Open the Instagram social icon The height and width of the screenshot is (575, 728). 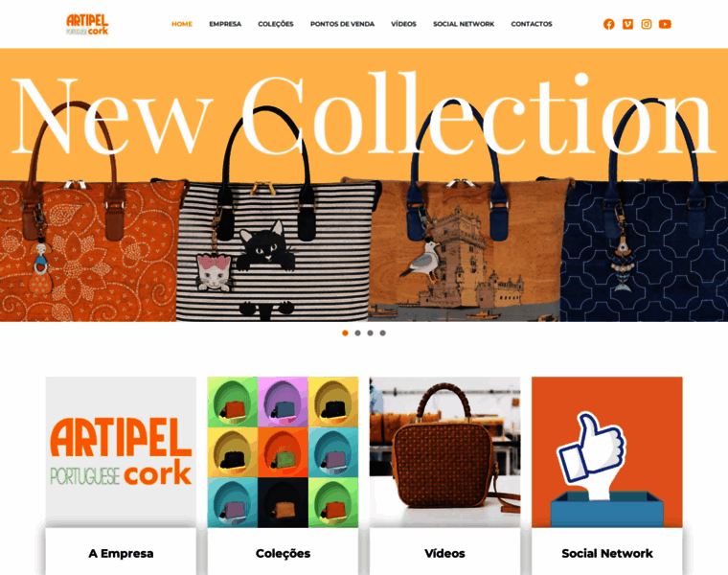(647, 24)
